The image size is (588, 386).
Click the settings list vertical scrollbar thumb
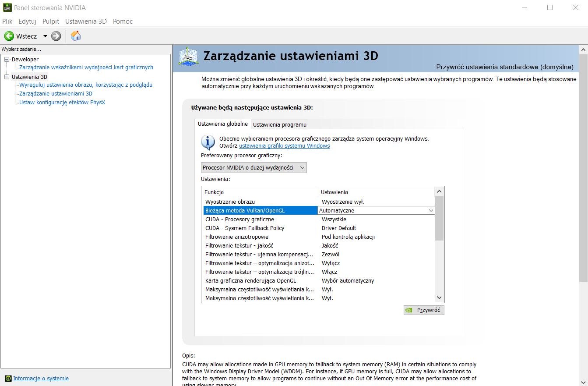pyautogui.click(x=440, y=218)
